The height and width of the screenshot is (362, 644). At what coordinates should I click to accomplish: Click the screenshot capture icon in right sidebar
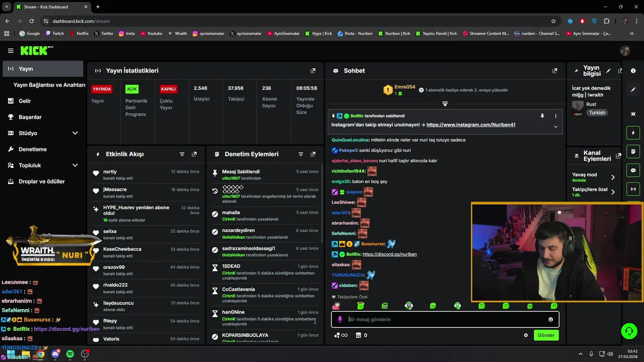(x=633, y=114)
